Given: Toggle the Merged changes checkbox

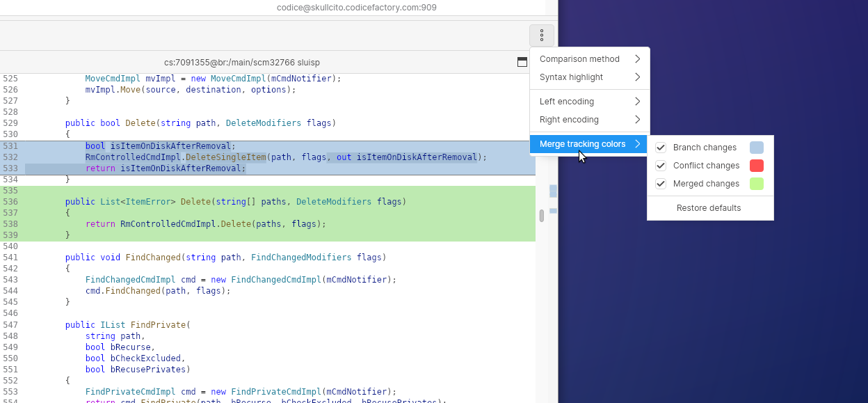Looking at the screenshot, I should [660, 183].
